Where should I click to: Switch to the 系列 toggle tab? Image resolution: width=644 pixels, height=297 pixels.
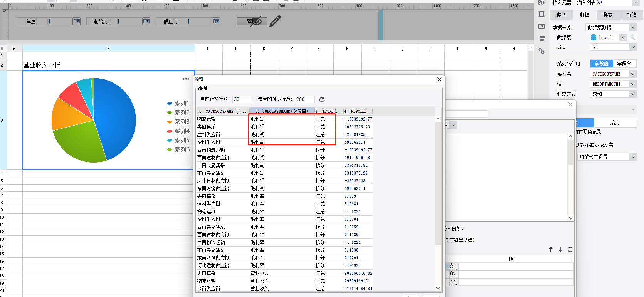point(615,122)
